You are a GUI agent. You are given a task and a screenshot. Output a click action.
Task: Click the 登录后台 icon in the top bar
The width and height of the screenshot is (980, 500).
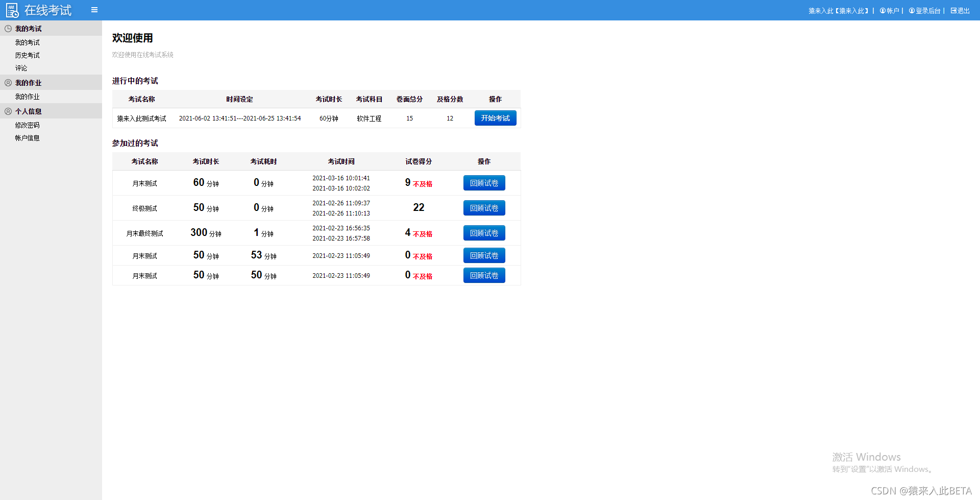click(x=912, y=11)
